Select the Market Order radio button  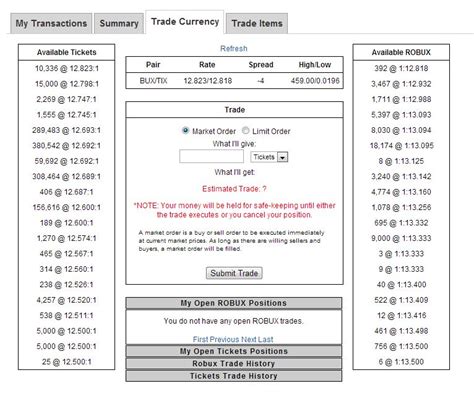[185, 130]
